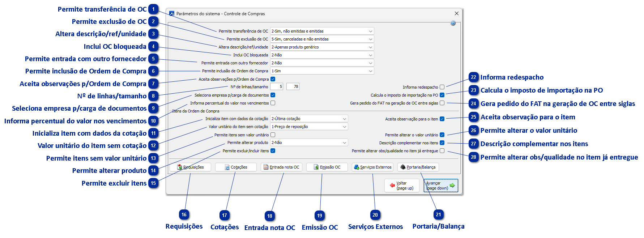Open the Permite inclusão de Ordem de Compra dropdown
The image size is (644, 238).
[x=322, y=71]
